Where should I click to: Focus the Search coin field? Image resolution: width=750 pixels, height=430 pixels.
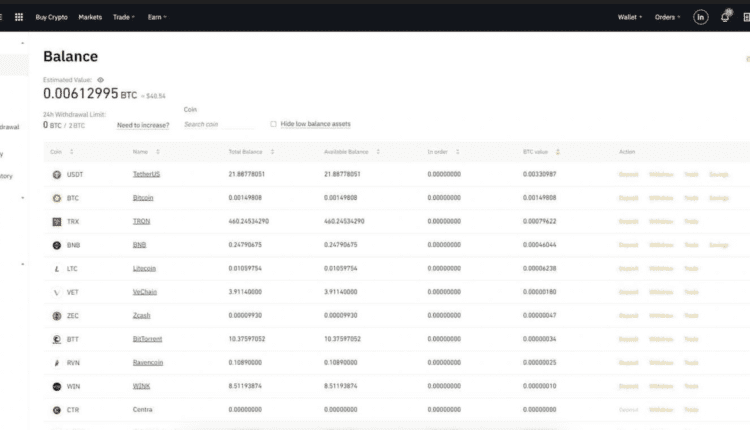(219, 124)
